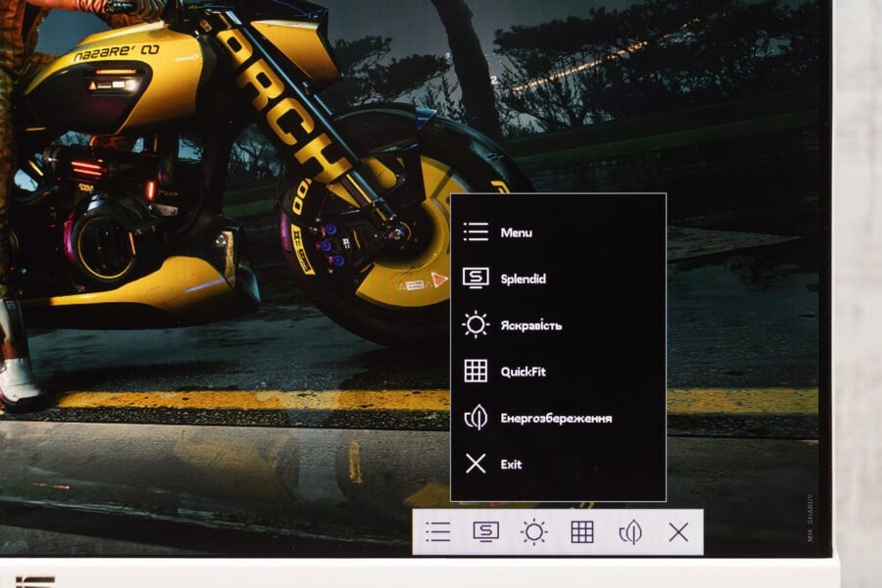This screenshot has height=588, width=882.
Task: Click the S monitor icon beside Splendid
Action: [476, 278]
